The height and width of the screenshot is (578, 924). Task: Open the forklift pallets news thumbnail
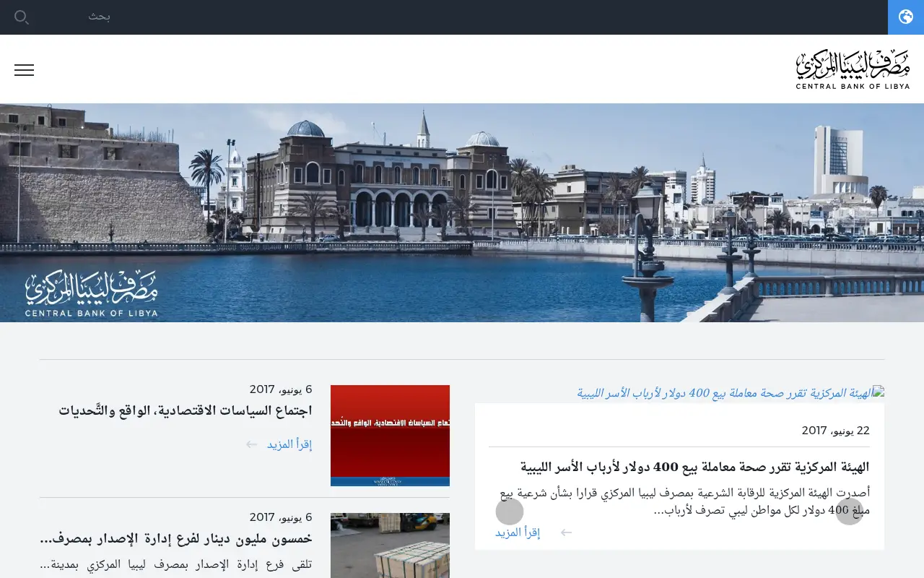coord(390,545)
